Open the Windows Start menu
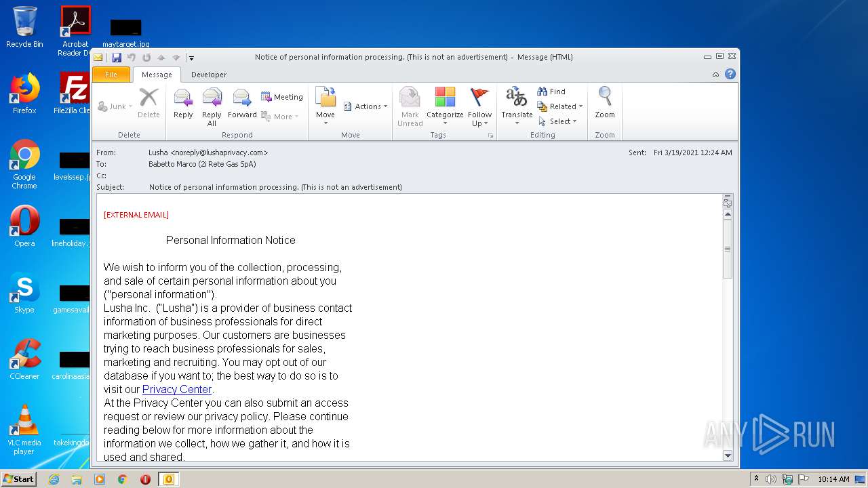This screenshot has width=868, height=488. click(18, 479)
